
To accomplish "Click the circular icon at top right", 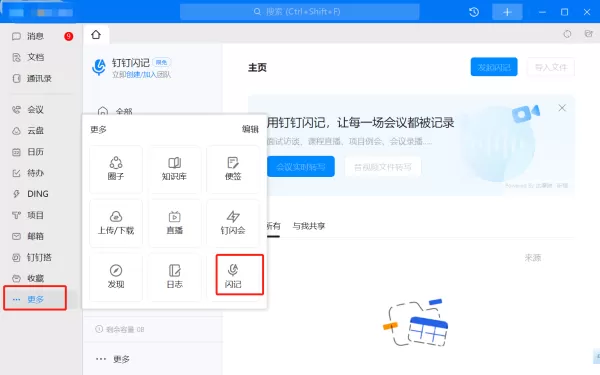I will click(567, 34).
